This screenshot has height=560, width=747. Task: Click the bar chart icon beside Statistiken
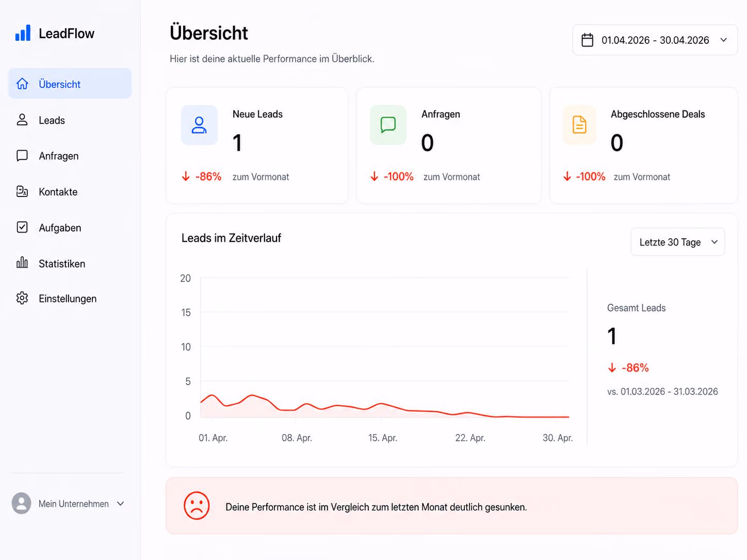(x=22, y=262)
